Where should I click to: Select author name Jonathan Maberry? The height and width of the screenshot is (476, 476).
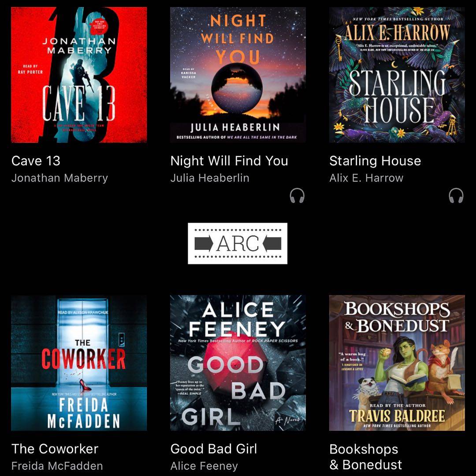point(59,178)
